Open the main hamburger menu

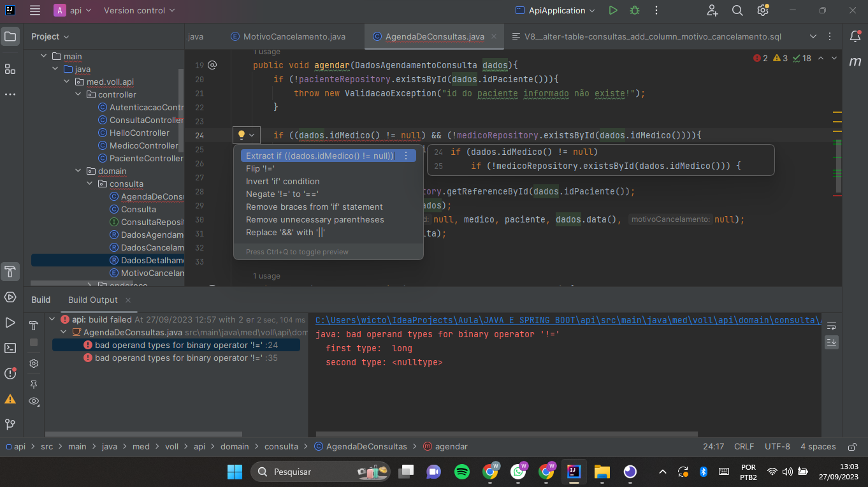[x=35, y=10]
